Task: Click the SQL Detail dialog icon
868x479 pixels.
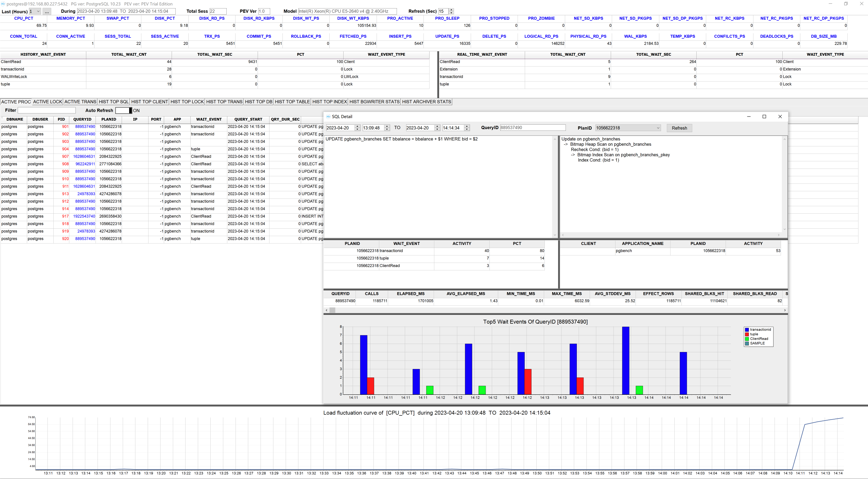Action: [329, 117]
